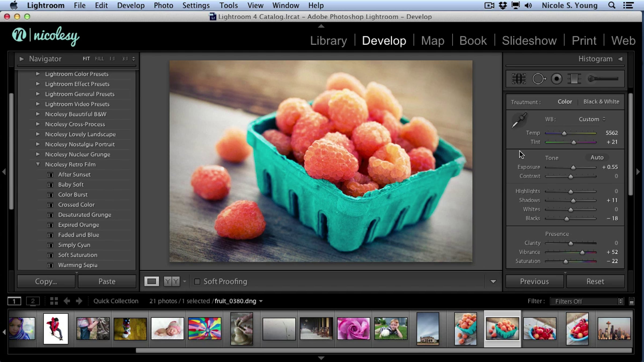Open second window display 2
The width and height of the screenshot is (644, 362).
coord(33,301)
